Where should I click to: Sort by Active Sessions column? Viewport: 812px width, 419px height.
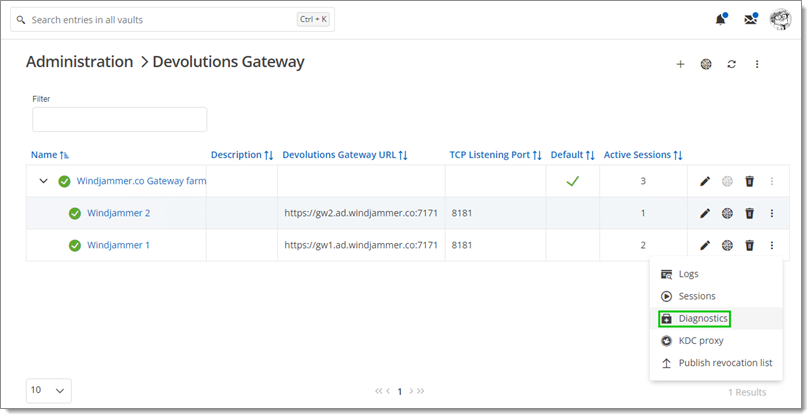coord(643,155)
